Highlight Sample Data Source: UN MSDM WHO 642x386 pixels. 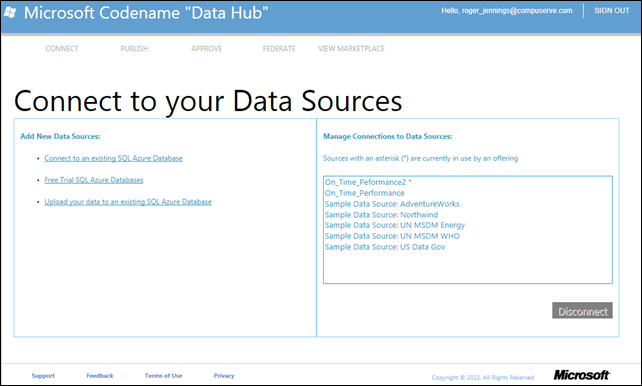(x=468, y=236)
